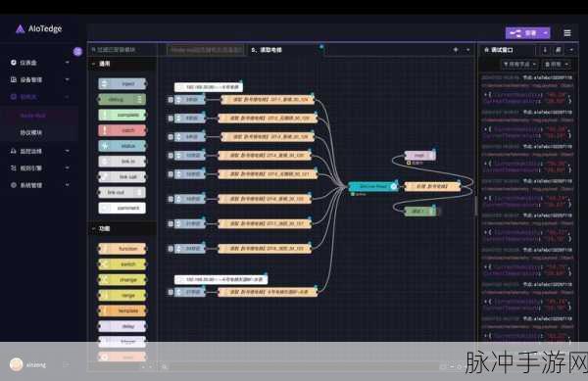Add a new flow tab with plus icon

click(456, 49)
